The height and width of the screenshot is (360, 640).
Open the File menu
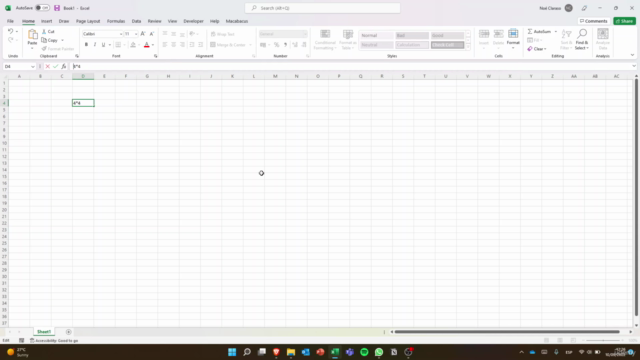pyautogui.click(x=10, y=21)
